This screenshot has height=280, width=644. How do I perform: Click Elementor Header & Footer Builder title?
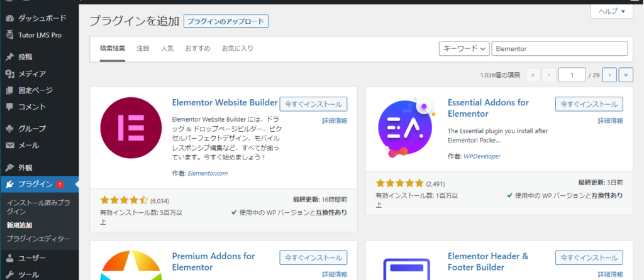point(488,262)
